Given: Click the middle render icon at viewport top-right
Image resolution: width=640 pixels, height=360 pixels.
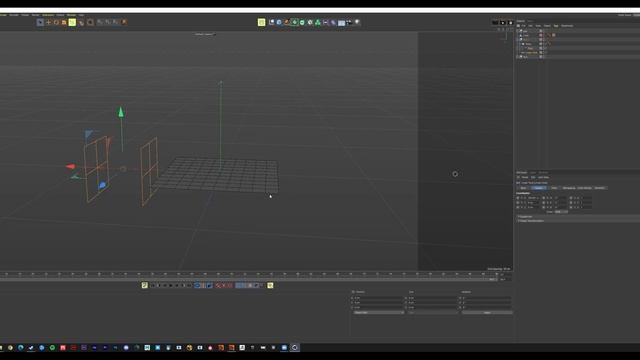Looking at the screenshot, I should point(503,23).
